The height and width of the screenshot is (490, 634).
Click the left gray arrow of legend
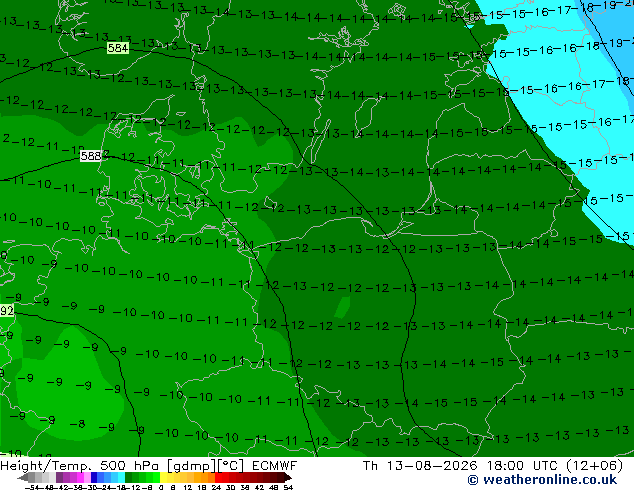point(23,477)
